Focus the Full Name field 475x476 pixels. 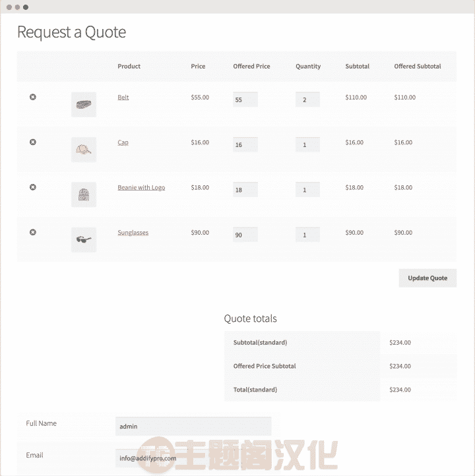point(193,426)
